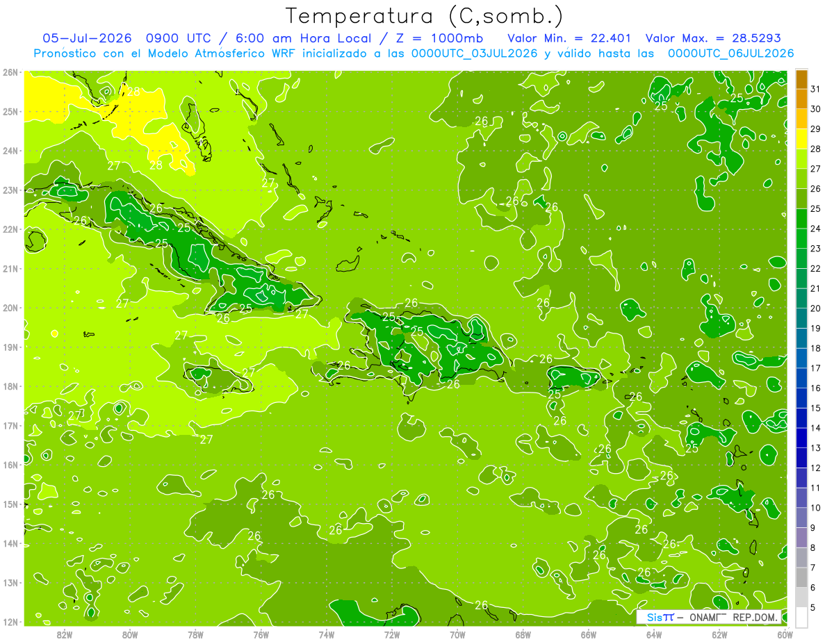Click the 68W longitude axis label
Viewport: 834px width, 644px height.
tap(523, 634)
